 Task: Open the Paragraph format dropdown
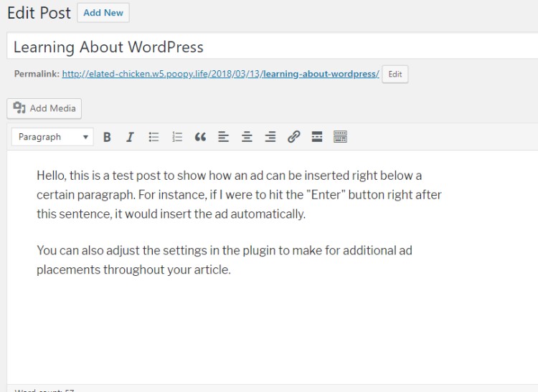(52, 137)
